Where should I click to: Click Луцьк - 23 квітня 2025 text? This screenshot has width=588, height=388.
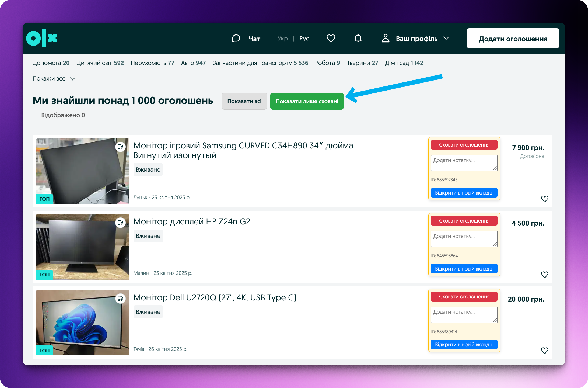162,198
